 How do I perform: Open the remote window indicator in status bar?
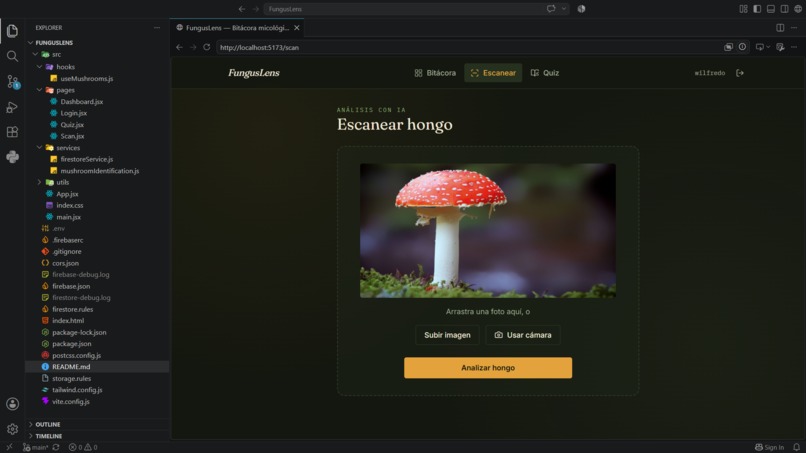click(x=9, y=447)
